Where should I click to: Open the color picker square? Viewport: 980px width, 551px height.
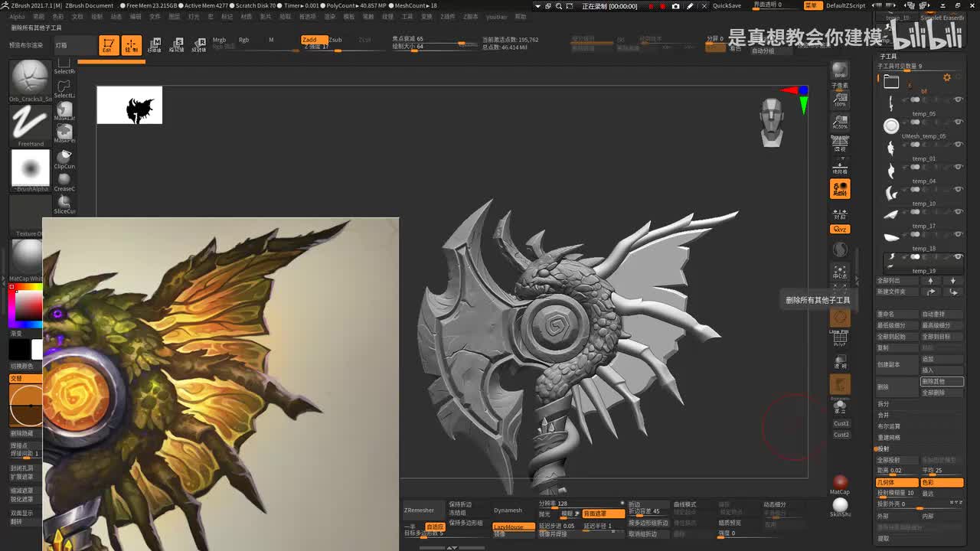pos(26,305)
